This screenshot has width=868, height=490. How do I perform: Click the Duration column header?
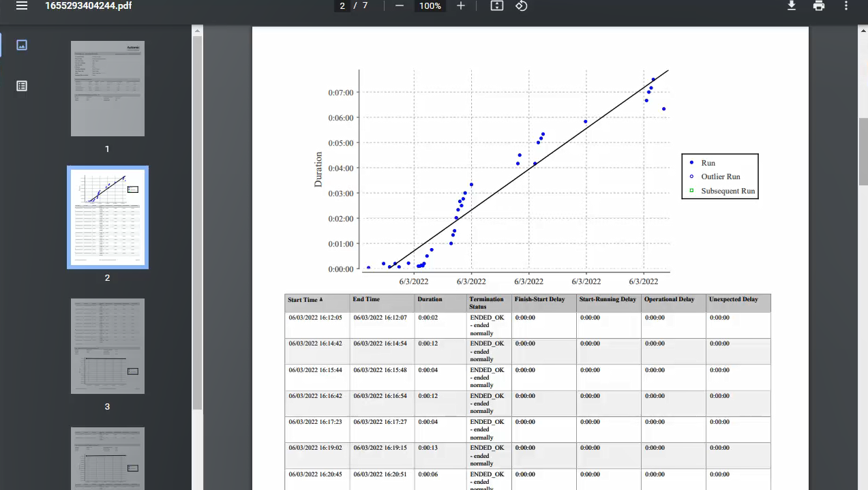click(x=430, y=299)
